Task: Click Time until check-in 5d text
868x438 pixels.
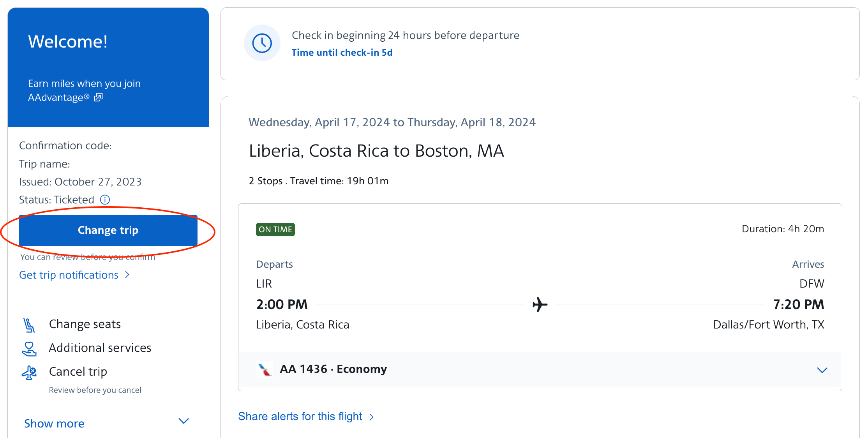Action: coord(342,53)
